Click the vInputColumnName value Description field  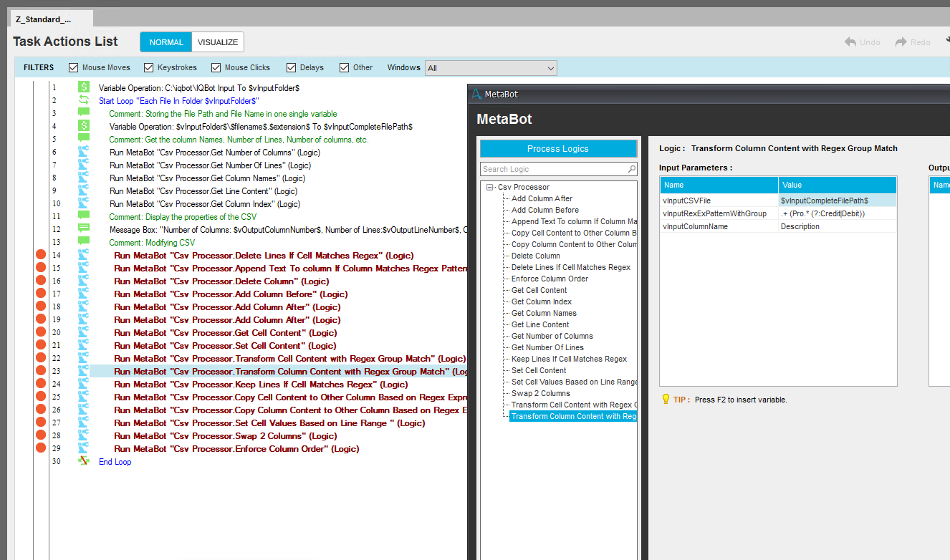pyautogui.click(x=837, y=226)
